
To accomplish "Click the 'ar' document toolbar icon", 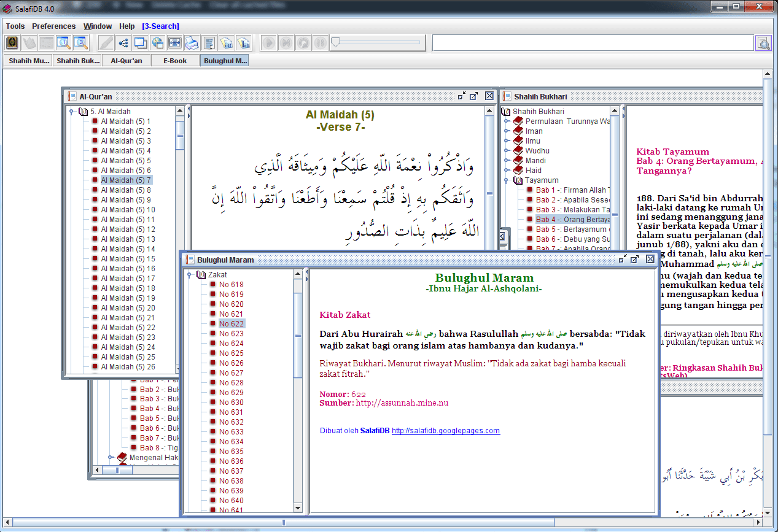I will click(x=227, y=43).
